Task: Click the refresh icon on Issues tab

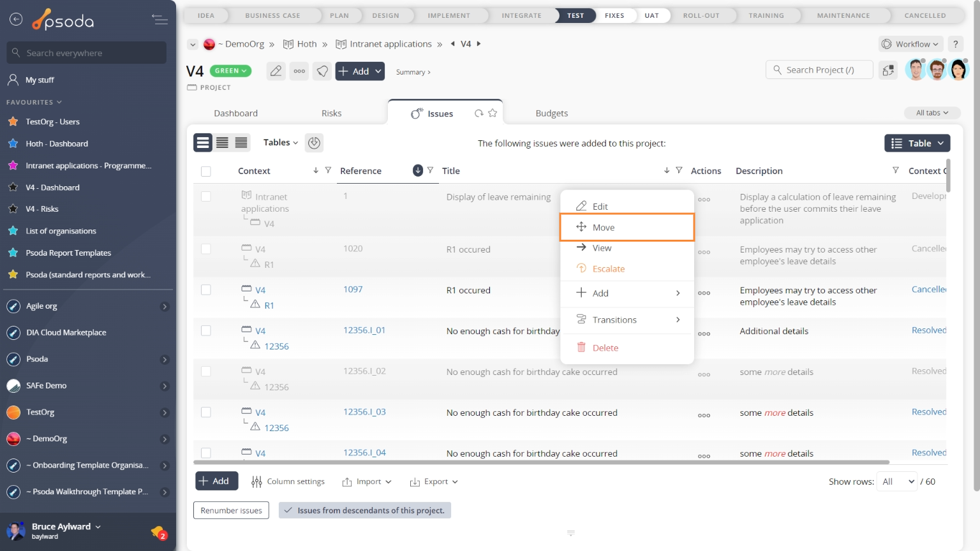Action: pyautogui.click(x=479, y=114)
